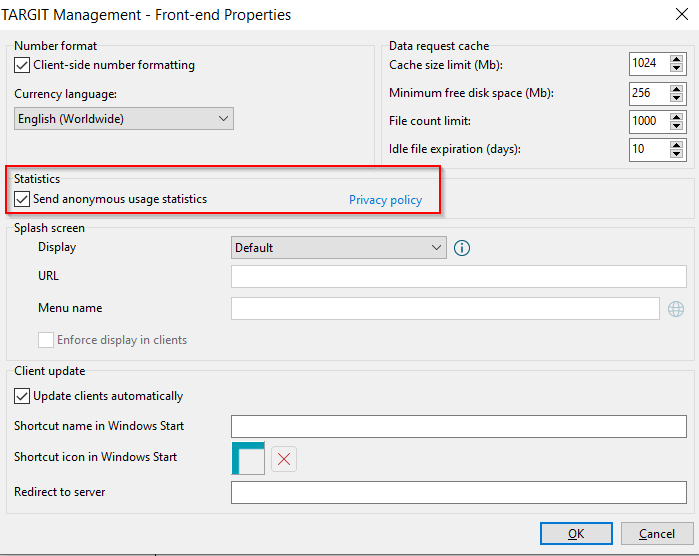The height and width of the screenshot is (556, 699).
Task: Click the splash screen info icon
Action: (x=461, y=248)
